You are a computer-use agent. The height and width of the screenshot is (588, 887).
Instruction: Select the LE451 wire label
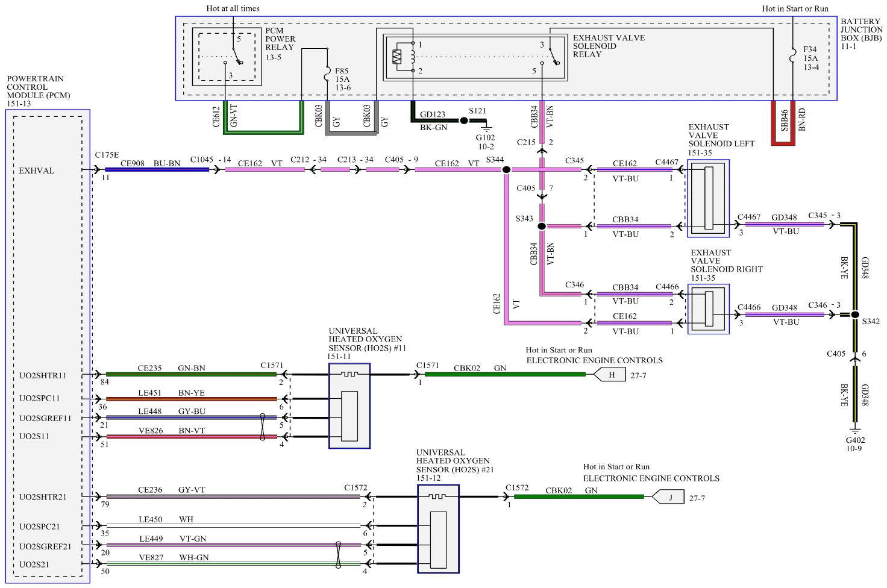[150, 393]
